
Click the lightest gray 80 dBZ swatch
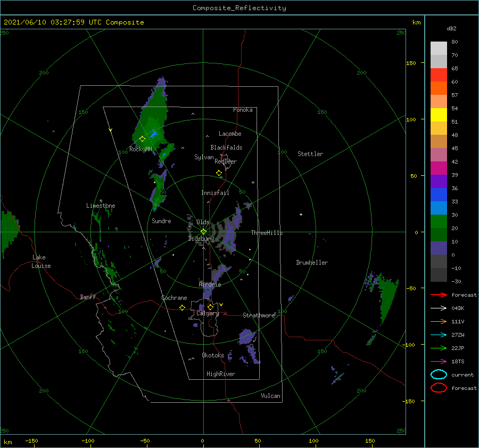click(439, 48)
